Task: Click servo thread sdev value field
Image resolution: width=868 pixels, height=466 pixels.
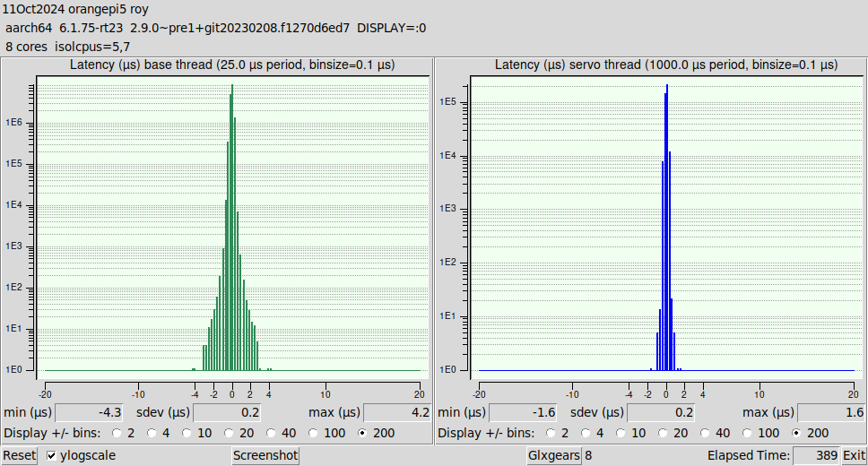Action: pyautogui.click(x=660, y=412)
